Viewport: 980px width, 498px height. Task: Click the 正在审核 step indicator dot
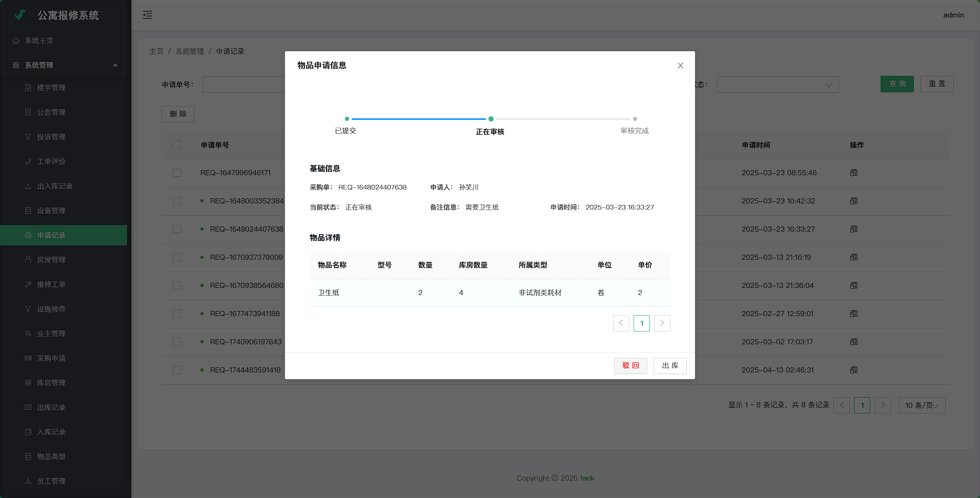point(491,119)
